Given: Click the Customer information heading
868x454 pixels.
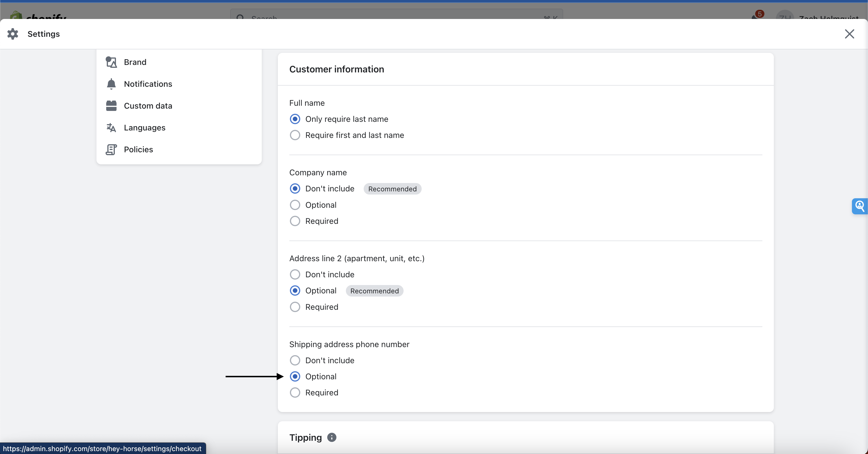Looking at the screenshot, I should (337, 69).
